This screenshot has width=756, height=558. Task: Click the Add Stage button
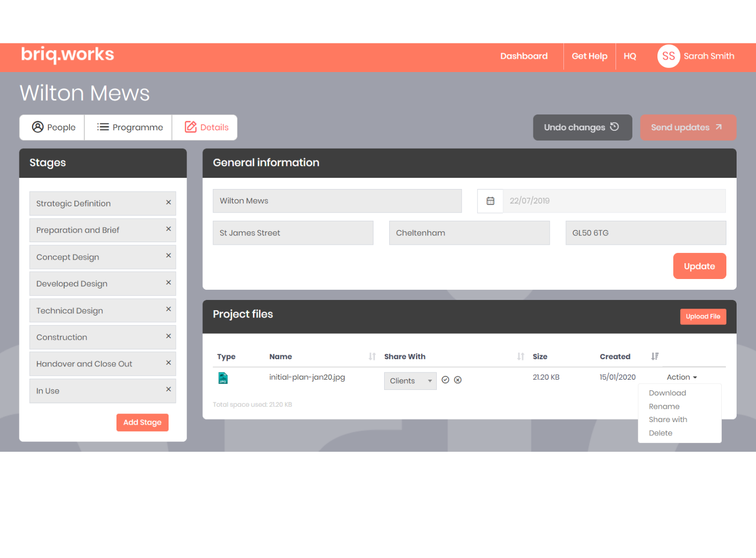pos(142,423)
